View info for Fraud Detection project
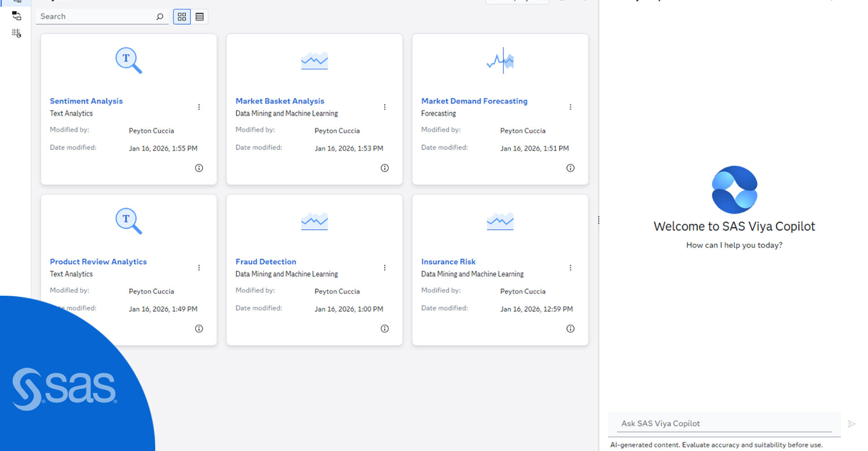 tap(385, 329)
